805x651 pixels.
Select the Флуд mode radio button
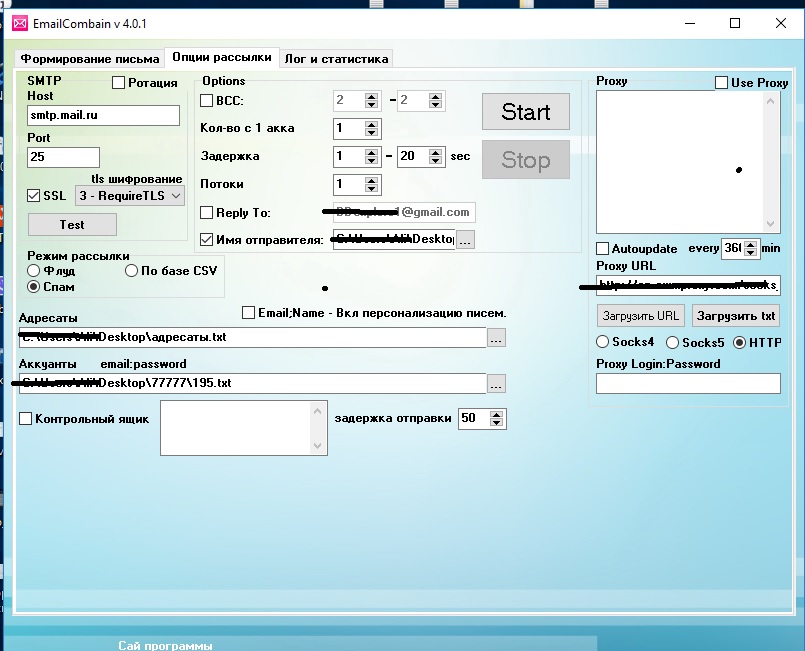click(x=33, y=270)
